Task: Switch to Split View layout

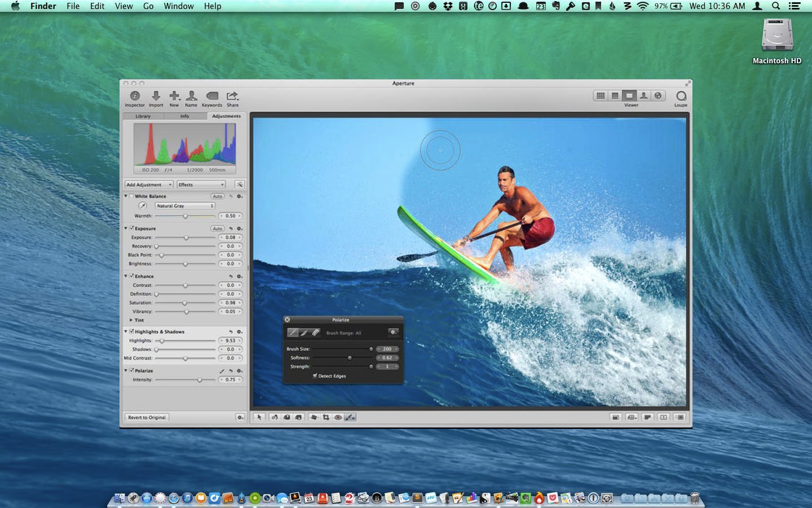Action: (615, 96)
